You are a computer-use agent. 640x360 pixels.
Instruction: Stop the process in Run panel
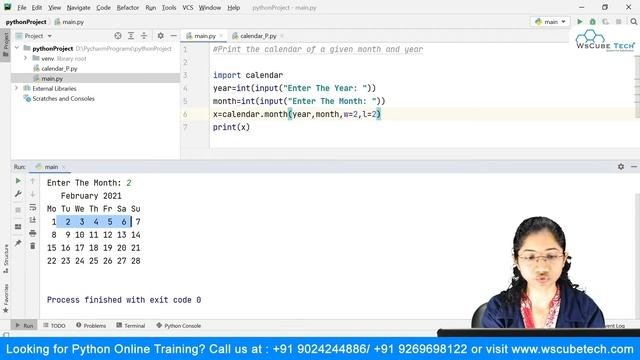click(x=18, y=210)
